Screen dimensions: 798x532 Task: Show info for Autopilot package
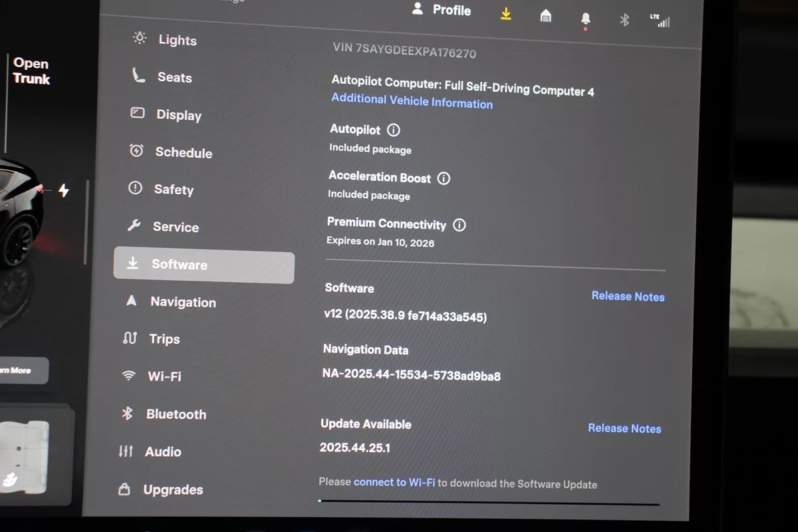click(x=393, y=130)
